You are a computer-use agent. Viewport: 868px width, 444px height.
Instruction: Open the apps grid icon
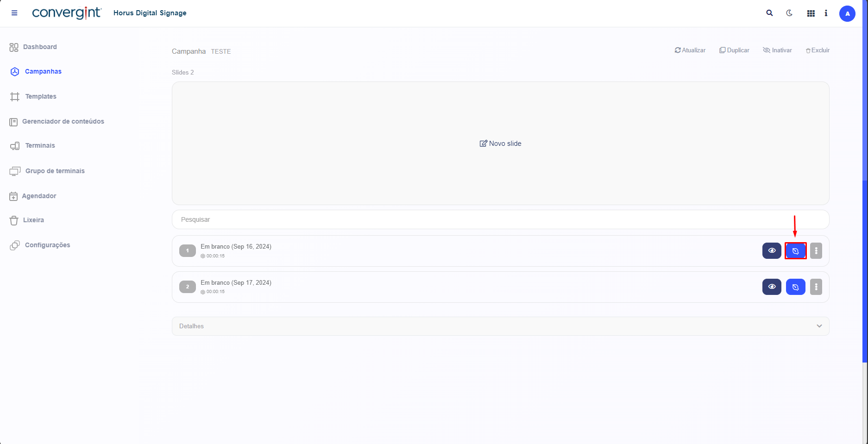[x=811, y=13]
